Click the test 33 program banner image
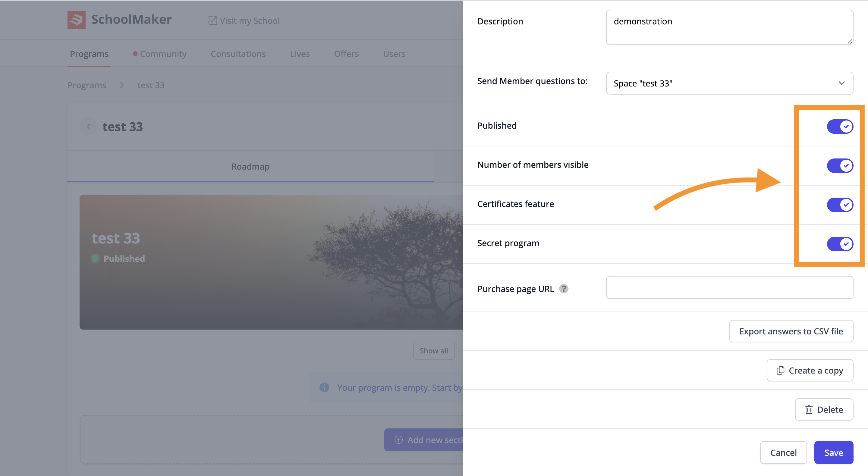 point(271,262)
